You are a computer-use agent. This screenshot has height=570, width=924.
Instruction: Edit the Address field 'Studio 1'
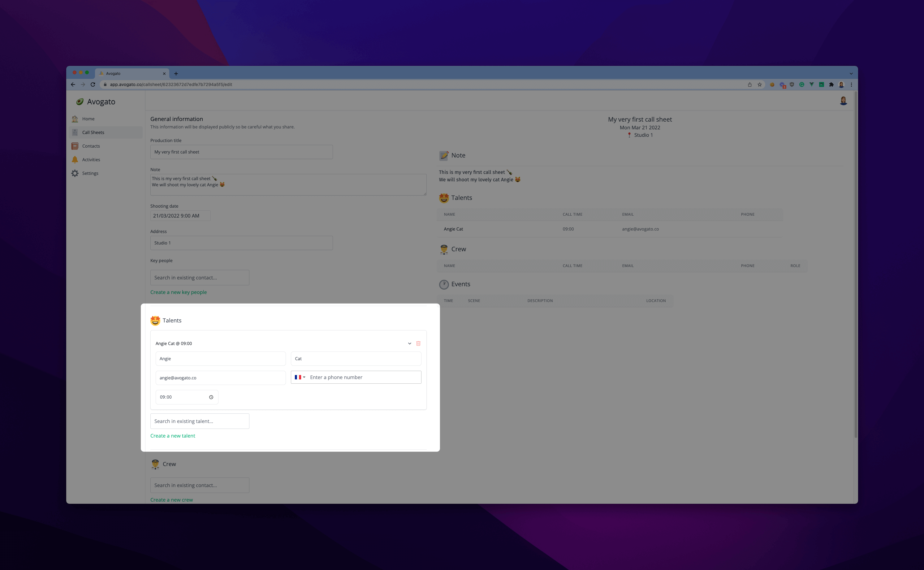[x=242, y=243]
